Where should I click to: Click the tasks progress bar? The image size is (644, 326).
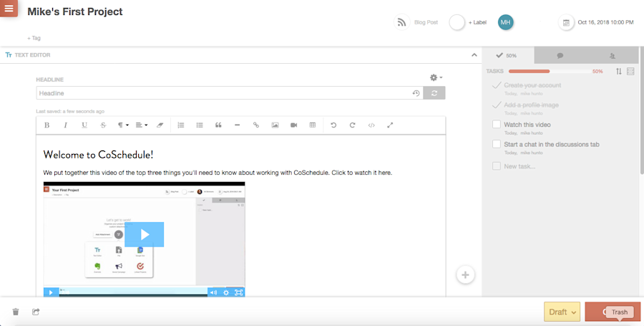(x=550, y=71)
